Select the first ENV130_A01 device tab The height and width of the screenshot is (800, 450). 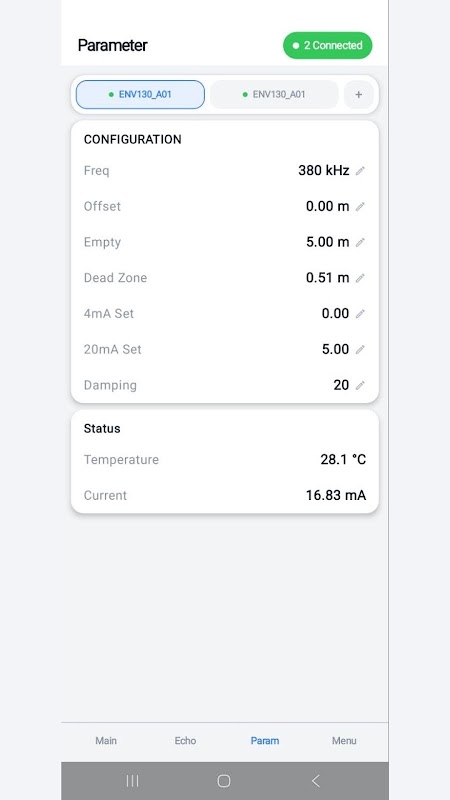(140, 94)
